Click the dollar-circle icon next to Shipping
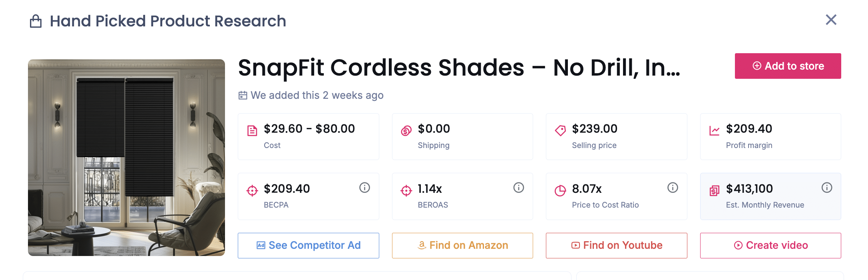Viewport: 868px width, 280px height. pyautogui.click(x=405, y=129)
